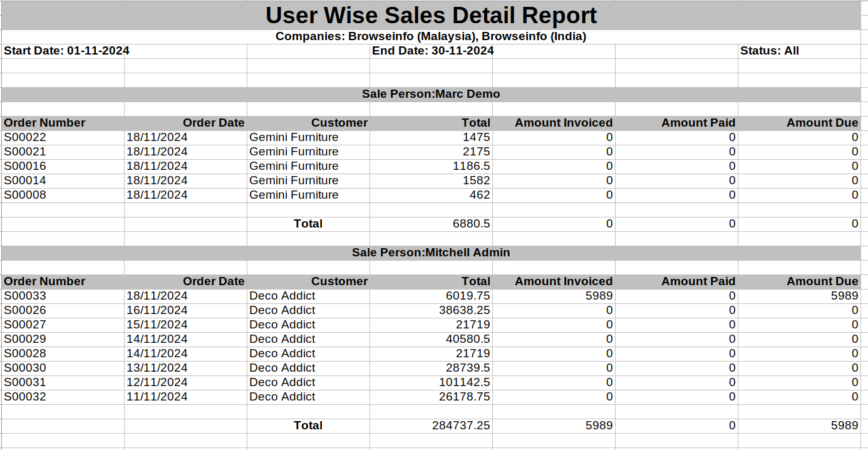Click Amount Due header under Mitchell Admin
This screenshot has width=868, height=450.
[822, 281]
